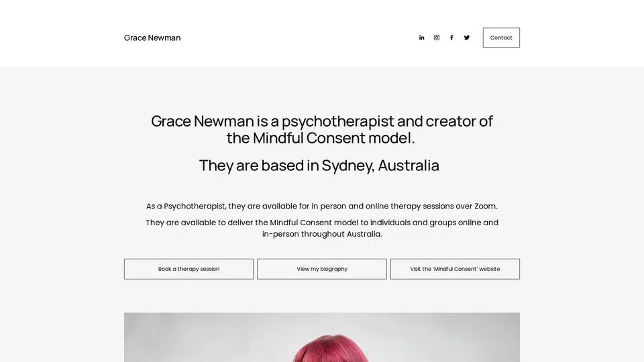This screenshot has height=362, width=644.
Task: Click the paragraph about delivering the Mindful Consent model
Action: click(322, 228)
